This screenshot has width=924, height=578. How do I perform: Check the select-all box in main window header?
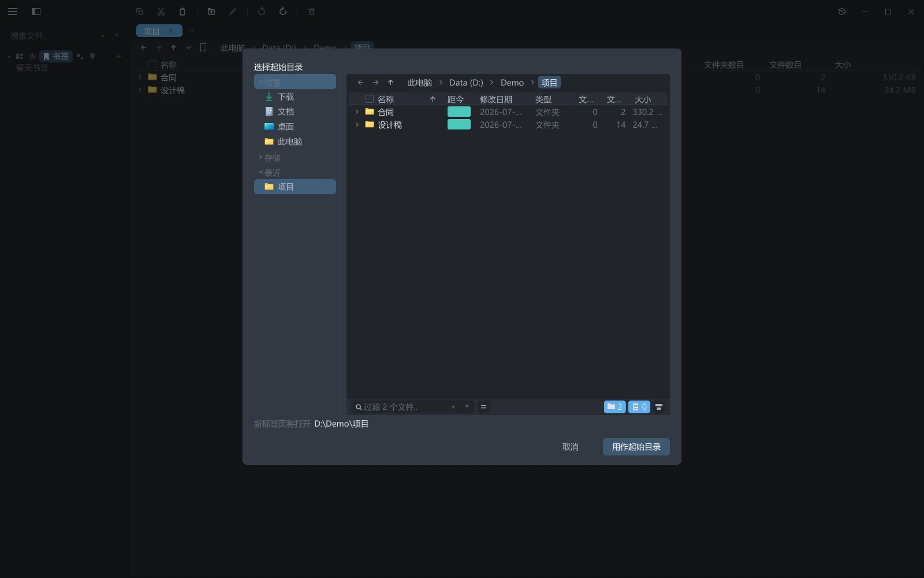click(152, 64)
